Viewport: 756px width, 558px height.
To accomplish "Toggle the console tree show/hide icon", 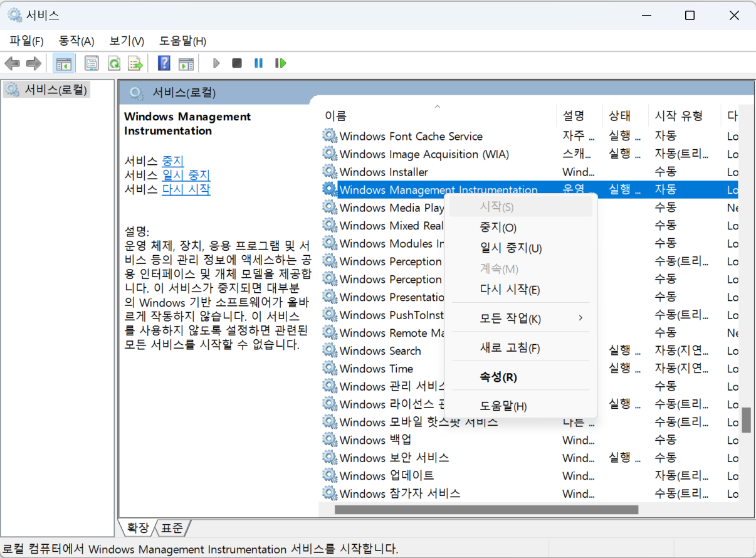I will tap(63, 63).
